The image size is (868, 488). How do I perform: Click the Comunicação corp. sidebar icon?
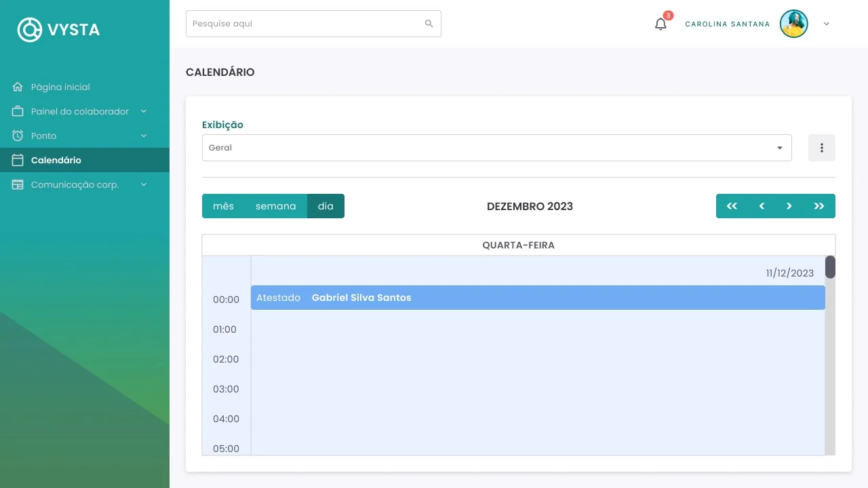pos(18,184)
